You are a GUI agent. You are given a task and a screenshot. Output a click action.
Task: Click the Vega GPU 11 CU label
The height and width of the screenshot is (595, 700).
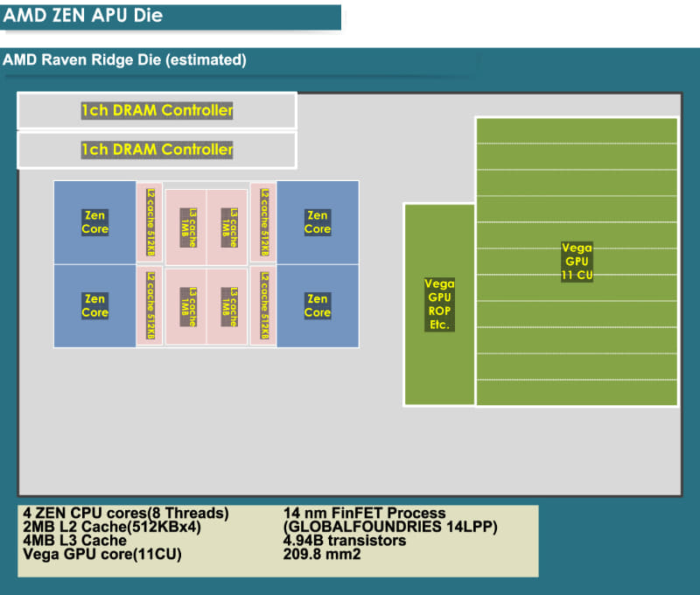coord(577,261)
